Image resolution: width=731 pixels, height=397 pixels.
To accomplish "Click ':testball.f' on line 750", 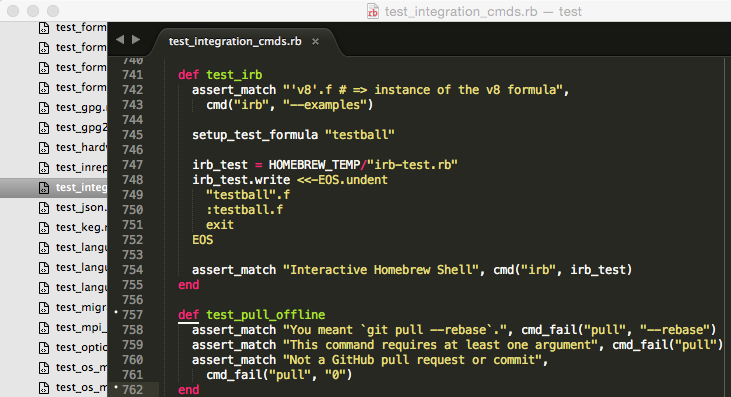I will (x=244, y=210).
